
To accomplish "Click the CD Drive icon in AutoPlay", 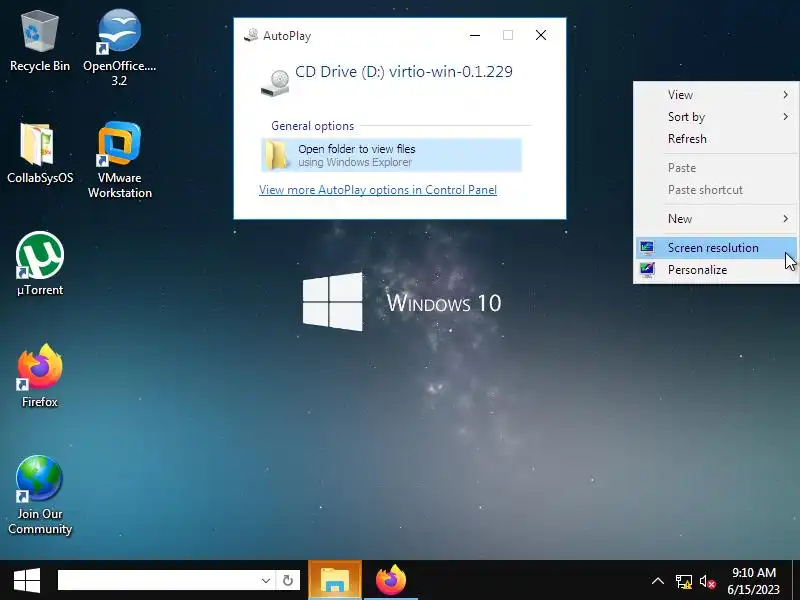I will click(274, 83).
